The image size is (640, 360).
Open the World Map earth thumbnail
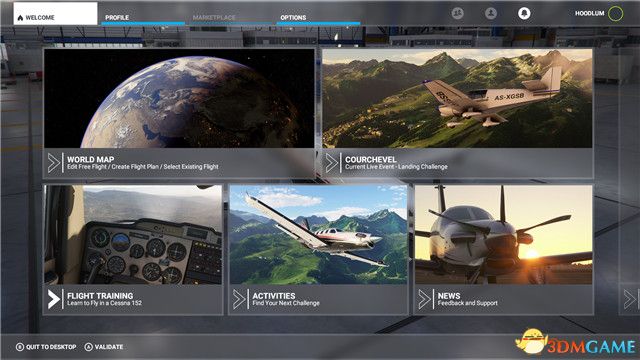[179, 98]
